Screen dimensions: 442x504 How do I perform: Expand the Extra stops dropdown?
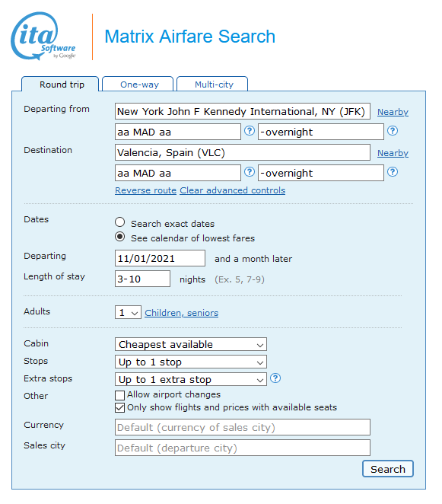coord(191,379)
